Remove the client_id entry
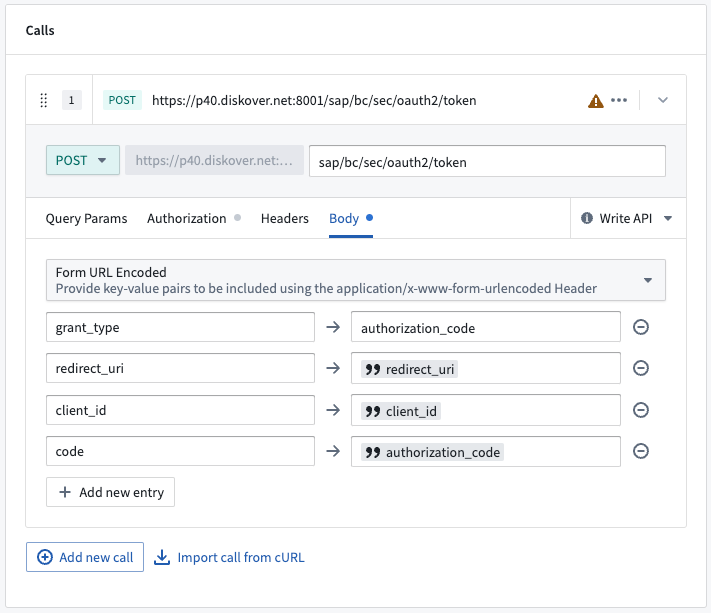711x613 pixels. pyautogui.click(x=641, y=410)
